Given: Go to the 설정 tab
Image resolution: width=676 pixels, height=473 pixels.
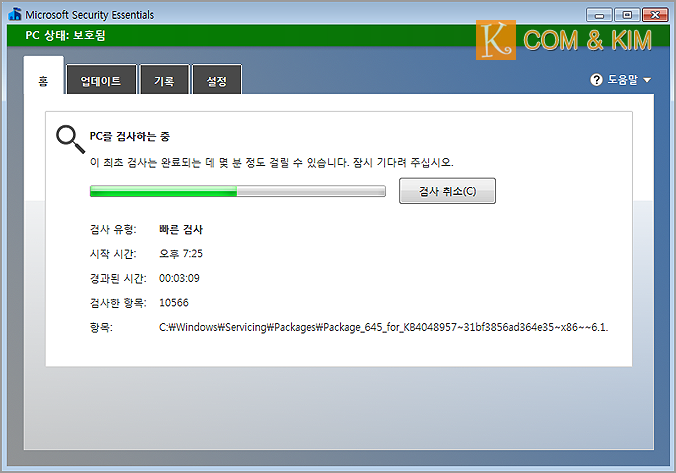Looking at the screenshot, I should pyautogui.click(x=216, y=81).
